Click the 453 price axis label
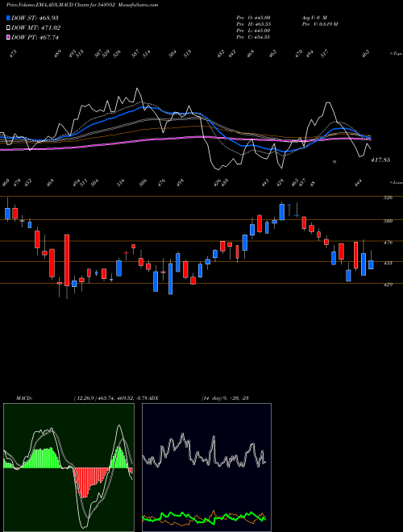Viewport: 403px width, 532px height. [x=388, y=263]
